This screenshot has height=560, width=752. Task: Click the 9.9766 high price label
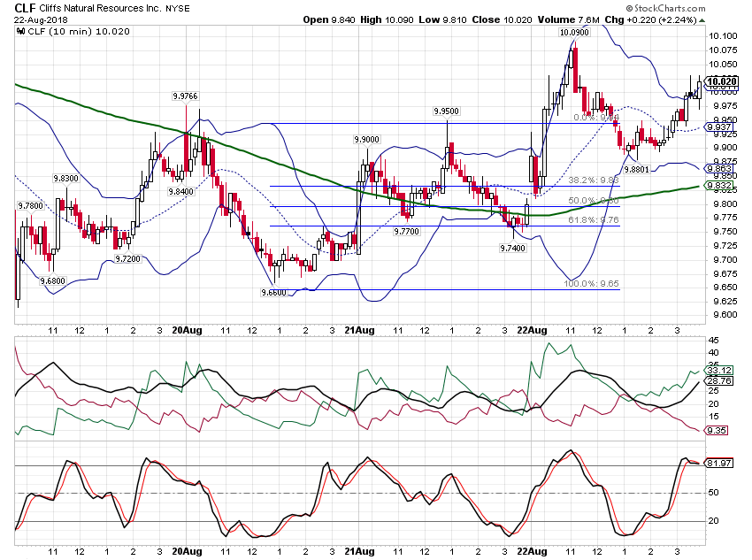(185, 96)
